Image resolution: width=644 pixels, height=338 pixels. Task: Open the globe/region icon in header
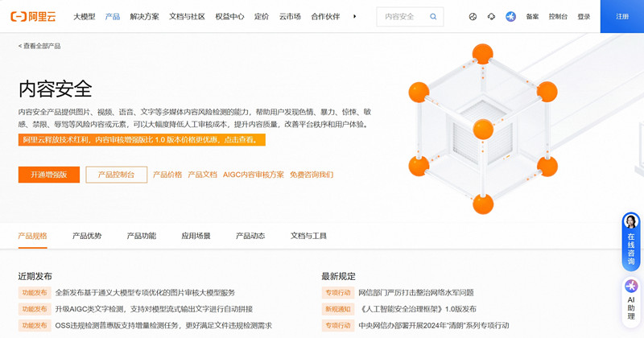click(x=473, y=16)
